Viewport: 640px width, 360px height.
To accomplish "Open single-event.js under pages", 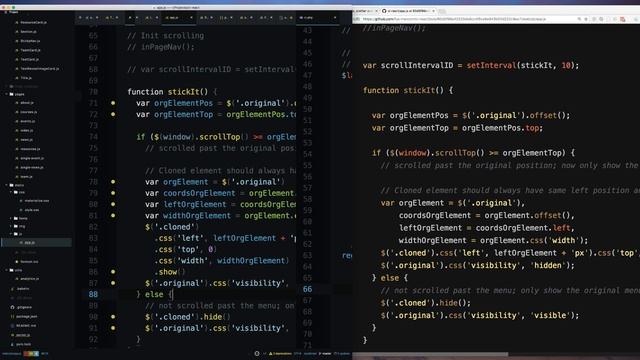I will click(32, 158).
